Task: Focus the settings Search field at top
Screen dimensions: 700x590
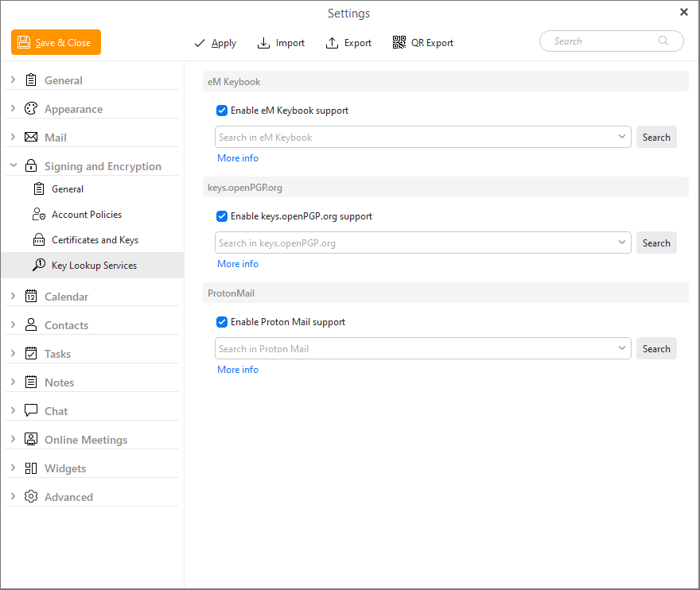Action: pos(605,41)
